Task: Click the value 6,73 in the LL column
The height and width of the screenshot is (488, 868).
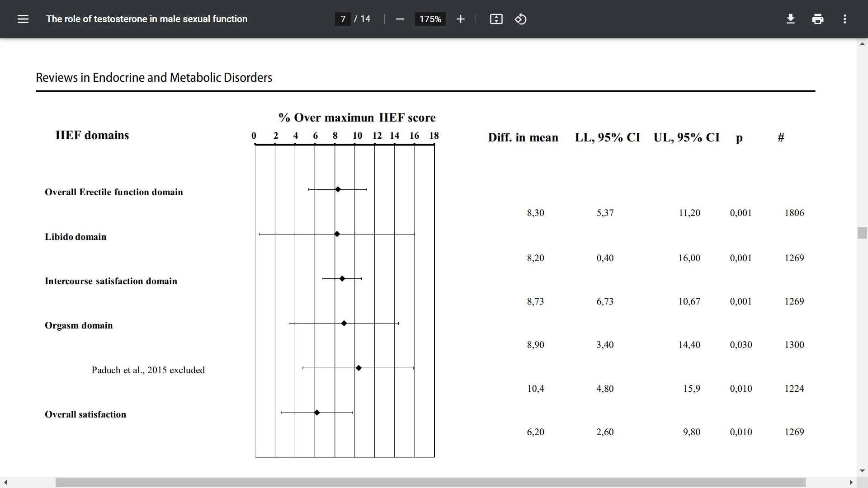Action: coord(605,301)
